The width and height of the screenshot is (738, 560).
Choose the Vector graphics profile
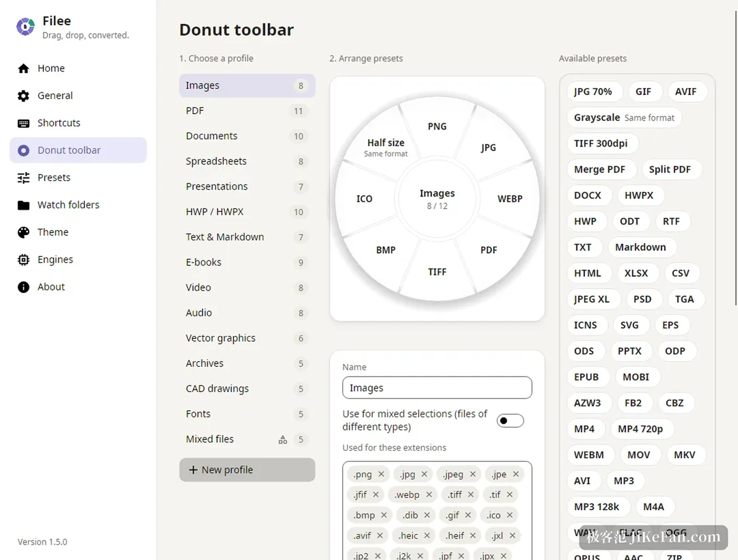(247, 338)
